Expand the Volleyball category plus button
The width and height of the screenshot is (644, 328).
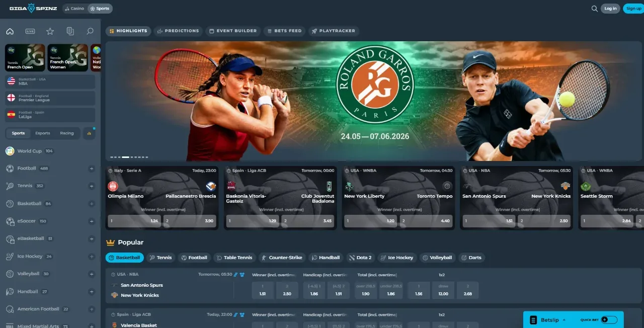92,274
